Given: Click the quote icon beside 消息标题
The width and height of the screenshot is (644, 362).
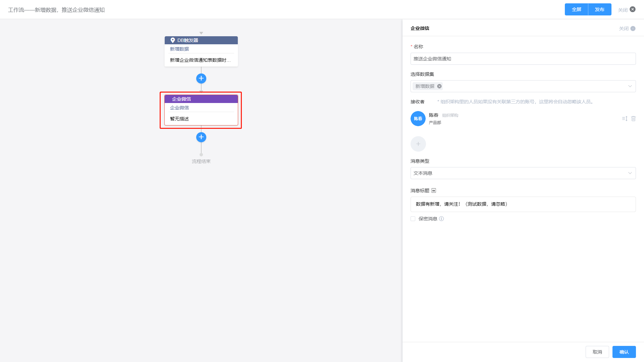Looking at the screenshot, I should pyautogui.click(x=434, y=191).
